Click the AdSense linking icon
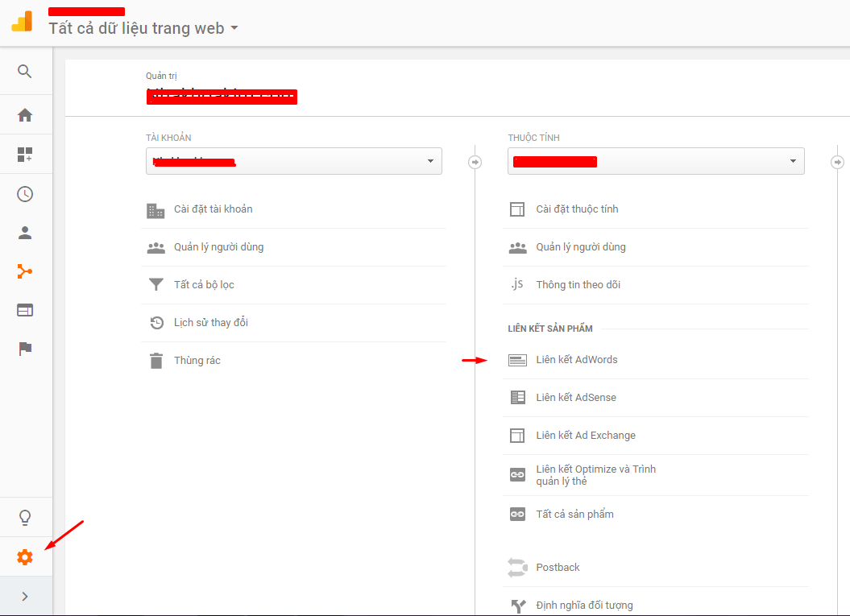The image size is (850, 616). [x=518, y=398]
